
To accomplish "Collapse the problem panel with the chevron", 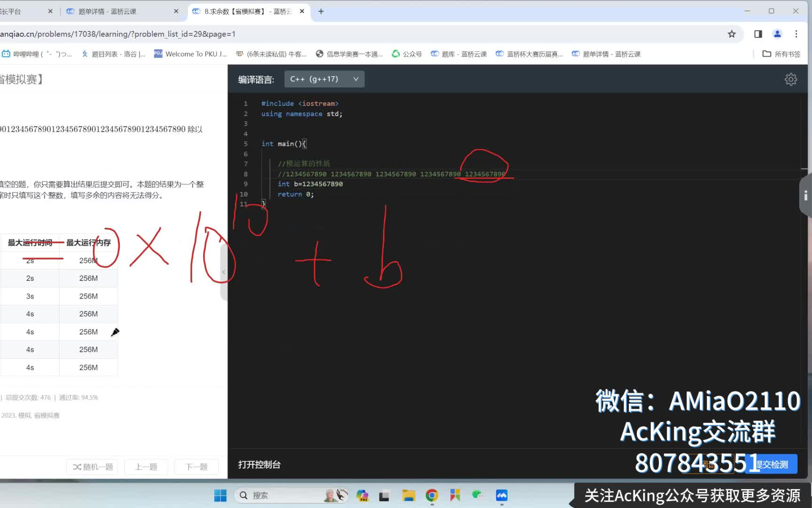I will tap(223, 271).
